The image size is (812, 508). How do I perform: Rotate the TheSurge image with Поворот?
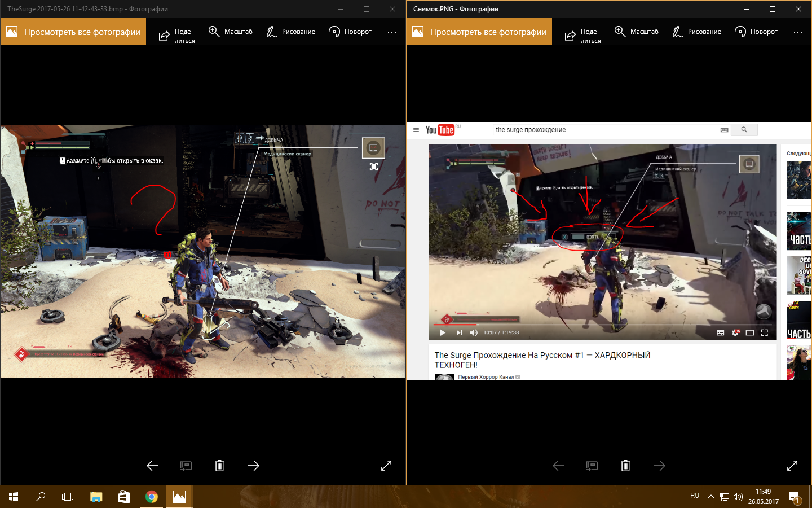tap(350, 32)
